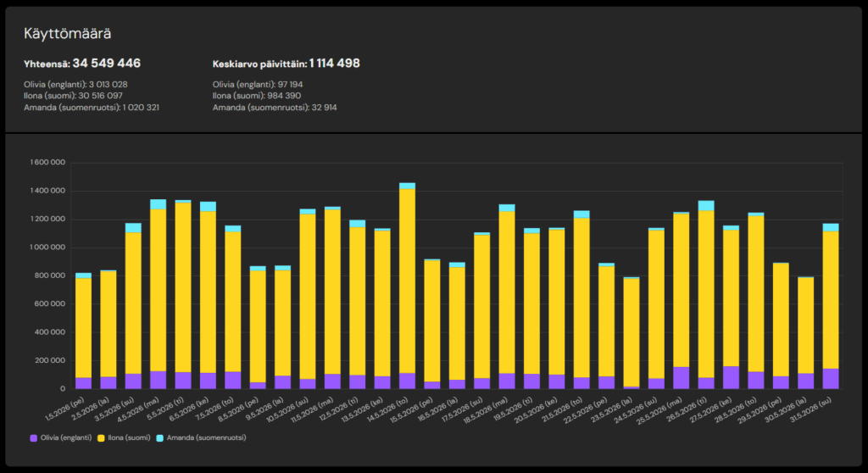Click the Amanda (suomenruotsi): 32 914 daily average
Screen dimensions: 868x473
tap(275, 108)
